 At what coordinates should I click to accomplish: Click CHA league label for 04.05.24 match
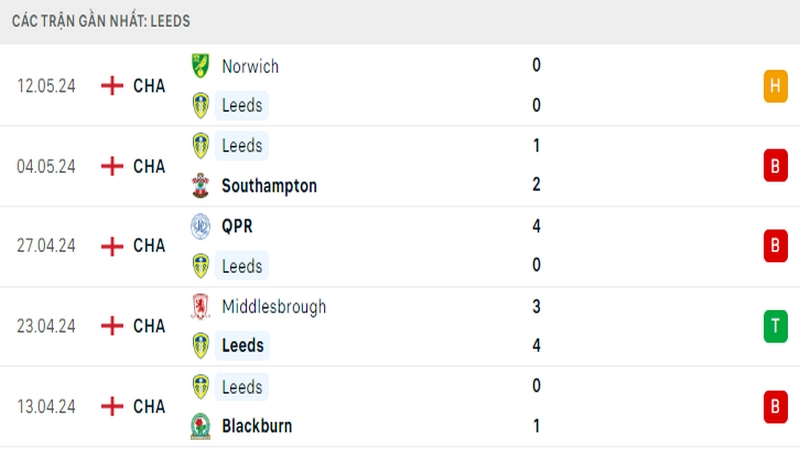[149, 166]
